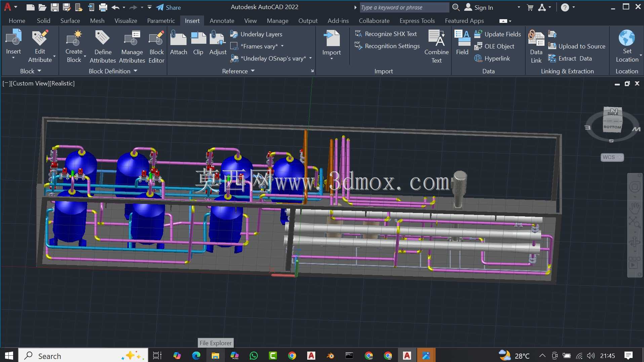The height and width of the screenshot is (362, 644).
Task: Open the Express Tools tab
Action: (417, 21)
